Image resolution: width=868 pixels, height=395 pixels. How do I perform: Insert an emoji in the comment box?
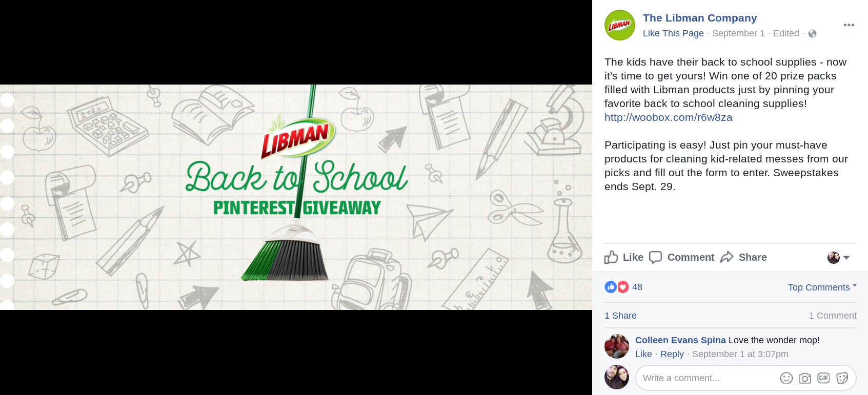[x=786, y=378]
